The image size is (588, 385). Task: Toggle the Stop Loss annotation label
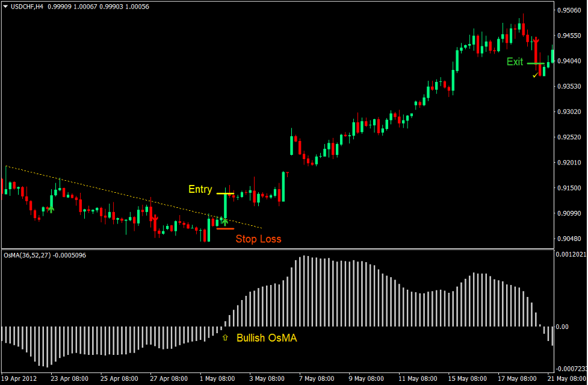point(259,239)
